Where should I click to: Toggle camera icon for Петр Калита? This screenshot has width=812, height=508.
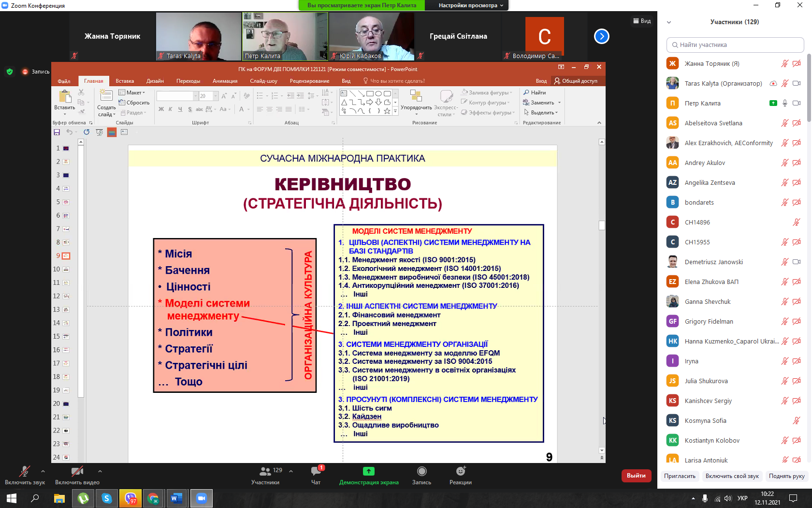797,103
